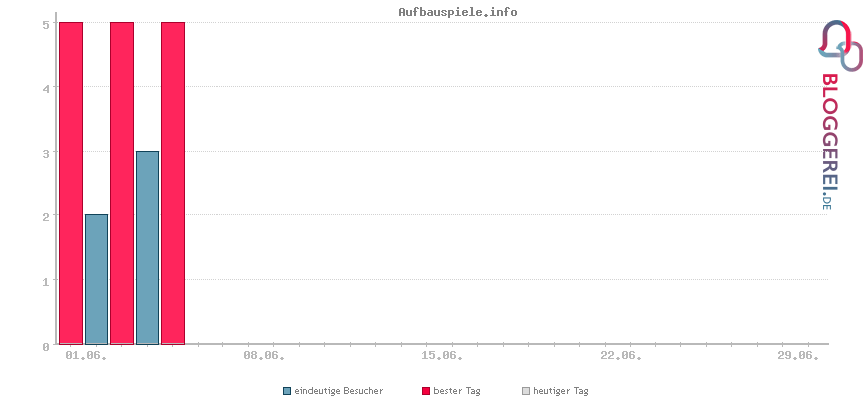This screenshot has width=868, height=399.
Task: Click the second red bar with value 5
Action: [x=122, y=184]
